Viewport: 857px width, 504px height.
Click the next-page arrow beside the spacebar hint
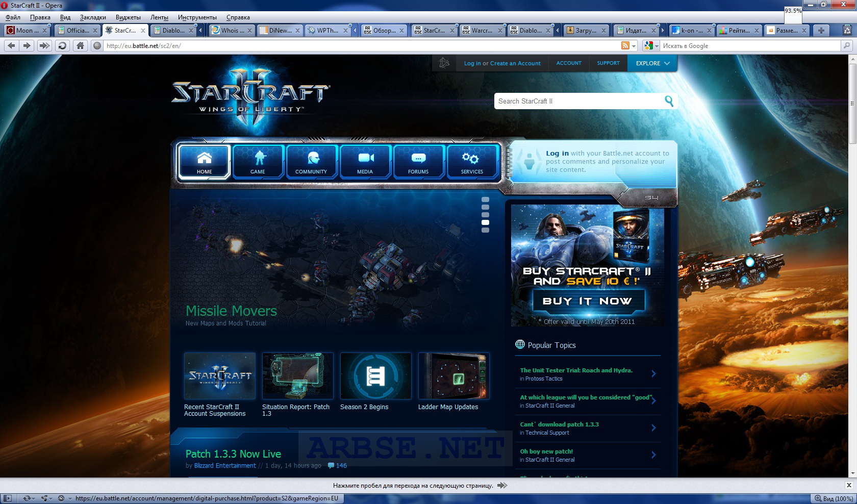click(x=502, y=486)
